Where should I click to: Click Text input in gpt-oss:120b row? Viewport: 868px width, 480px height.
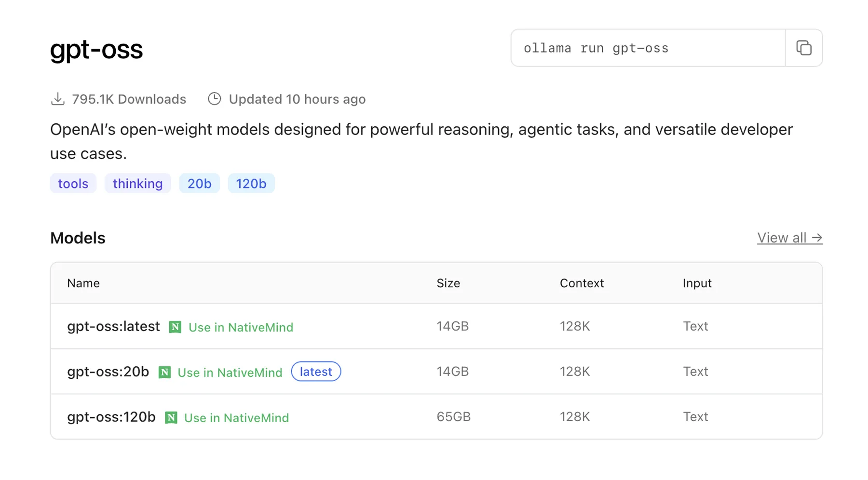click(695, 417)
